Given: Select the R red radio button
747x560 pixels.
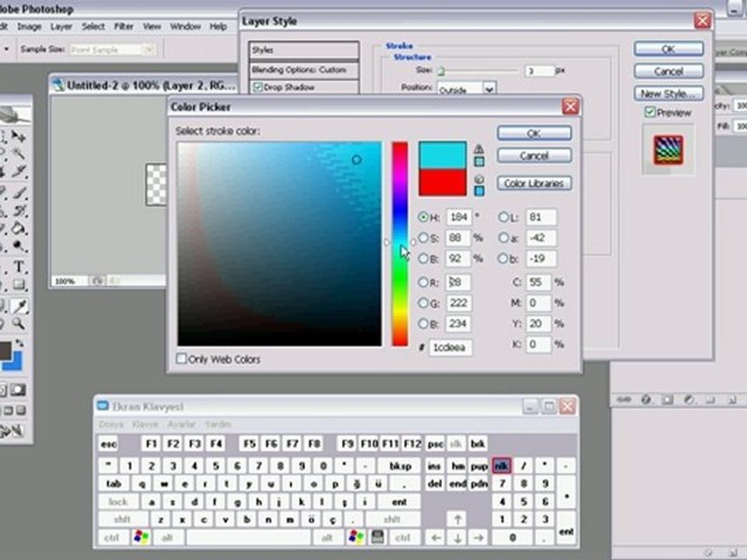Looking at the screenshot, I should tap(423, 282).
